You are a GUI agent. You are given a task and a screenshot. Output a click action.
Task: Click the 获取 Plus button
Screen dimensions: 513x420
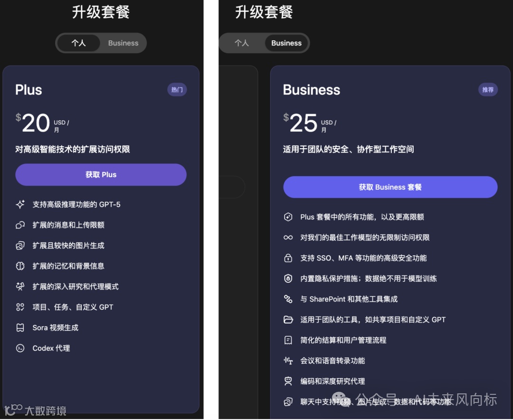(x=101, y=174)
